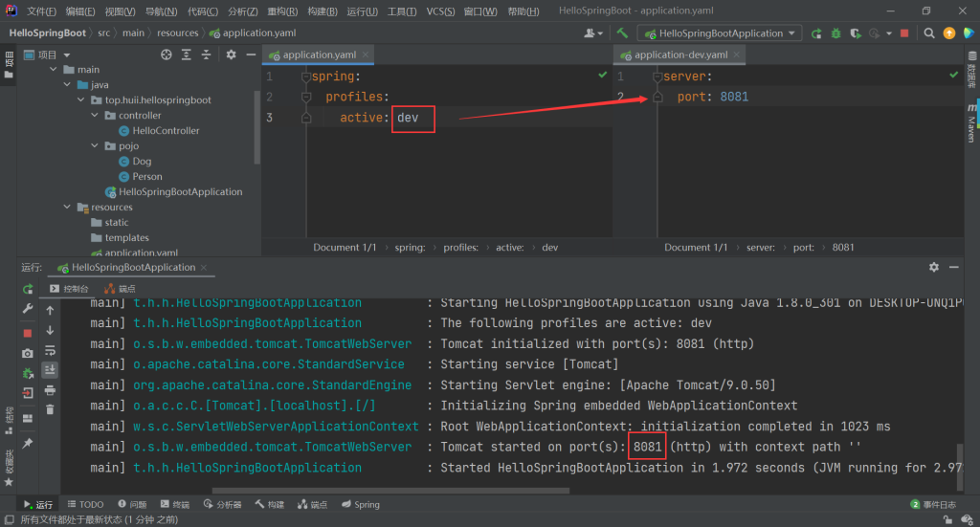980x527 pixels.
Task: Clear console output with trash icon
Action: coord(50,408)
